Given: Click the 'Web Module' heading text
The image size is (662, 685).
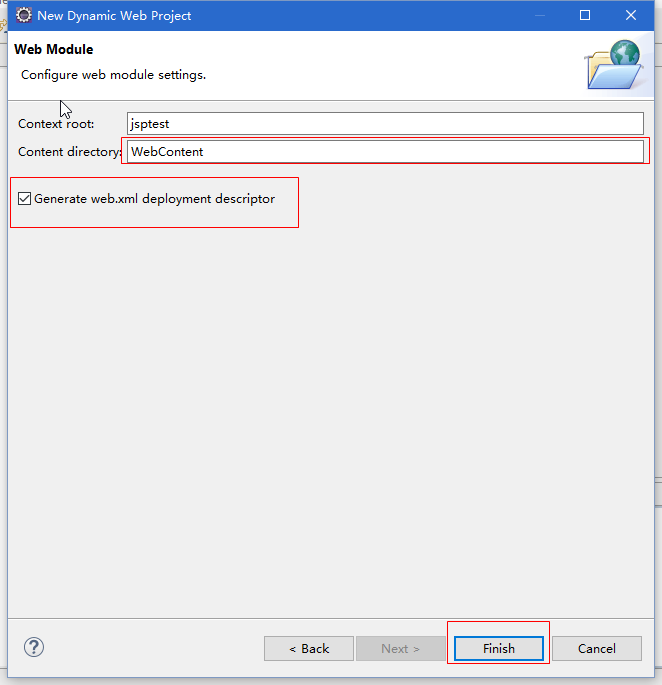Looking at the screenshot, I should coord(54,49).
